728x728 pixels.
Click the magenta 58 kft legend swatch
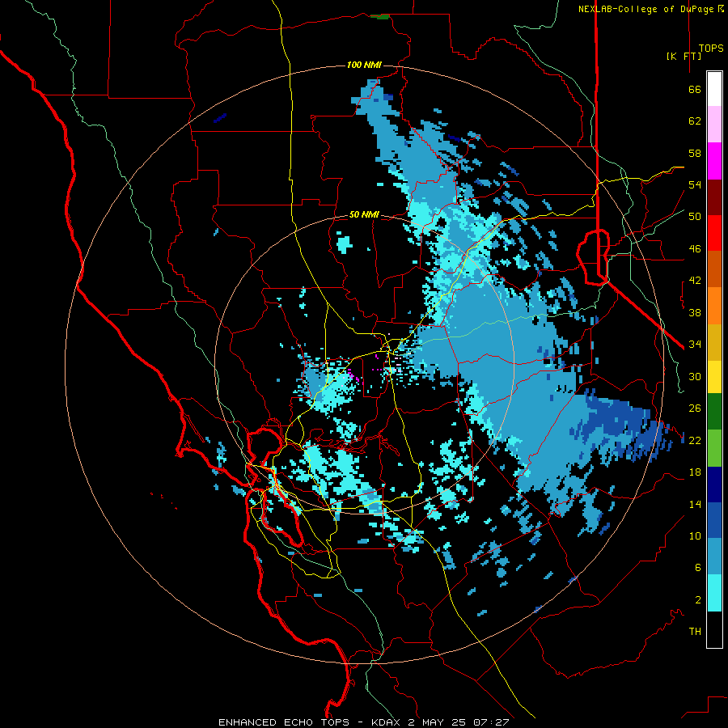tap(714, 161)
